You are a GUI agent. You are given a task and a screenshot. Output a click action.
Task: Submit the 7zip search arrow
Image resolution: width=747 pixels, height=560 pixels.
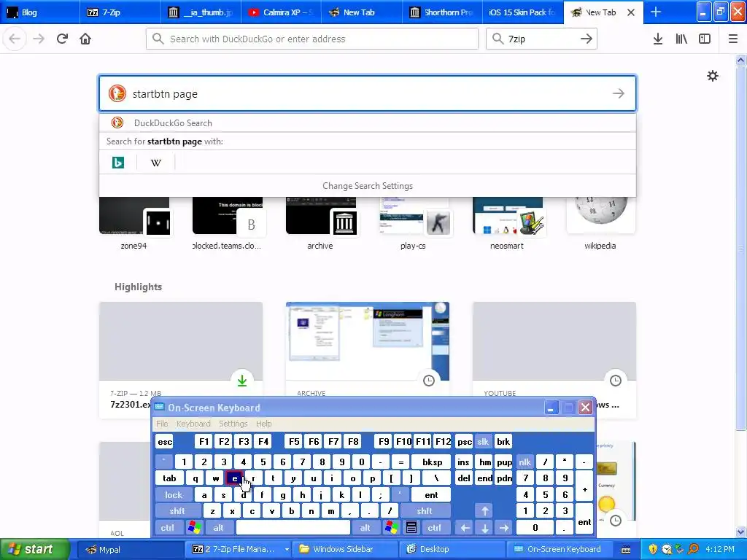click(587, 39)
